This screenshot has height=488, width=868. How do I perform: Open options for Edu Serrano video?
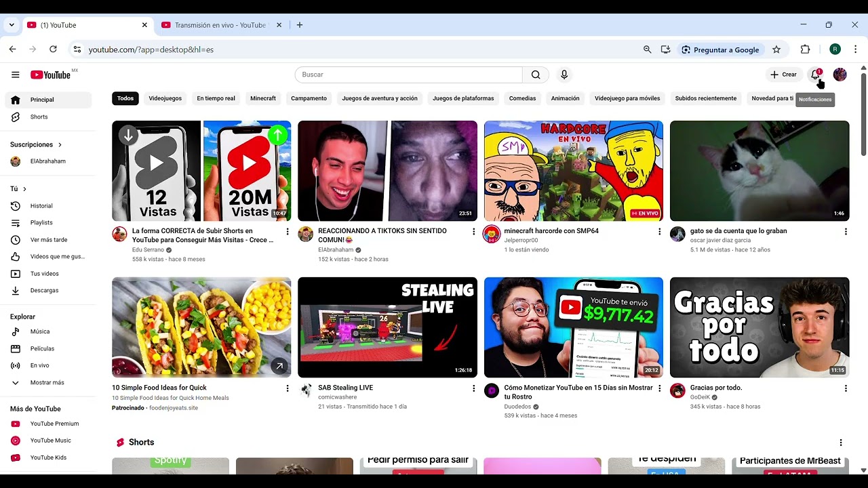[288, 232]
